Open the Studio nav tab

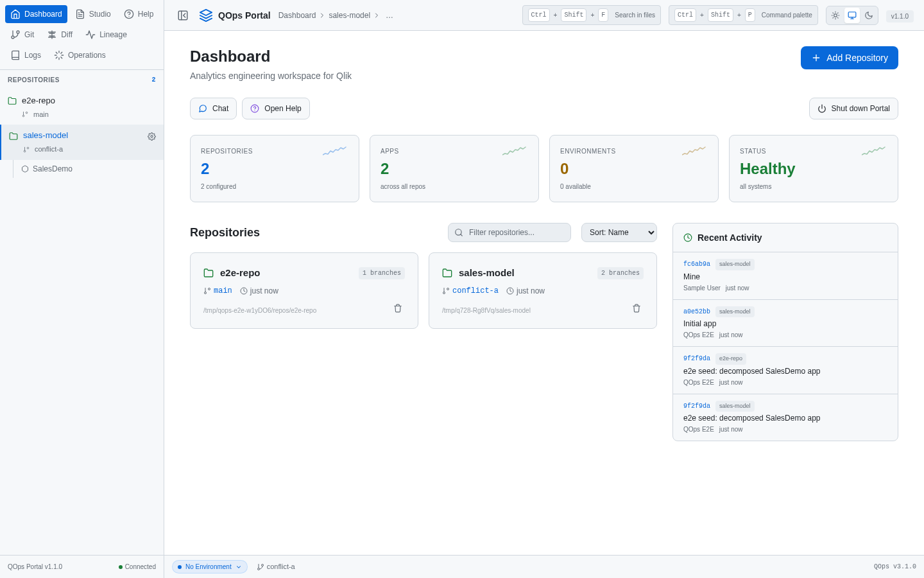click(93, 14)
